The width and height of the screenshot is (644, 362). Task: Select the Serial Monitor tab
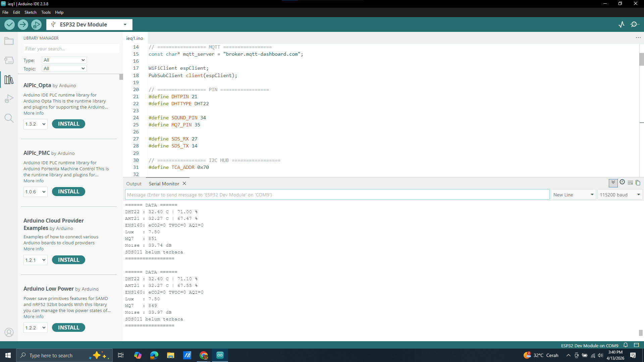[x=164, y=184]
